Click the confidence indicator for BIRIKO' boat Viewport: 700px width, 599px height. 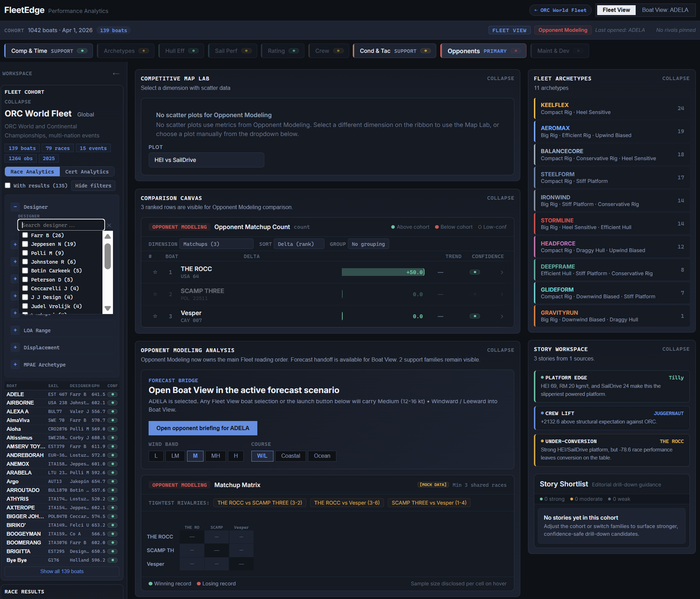pos(113,525)
